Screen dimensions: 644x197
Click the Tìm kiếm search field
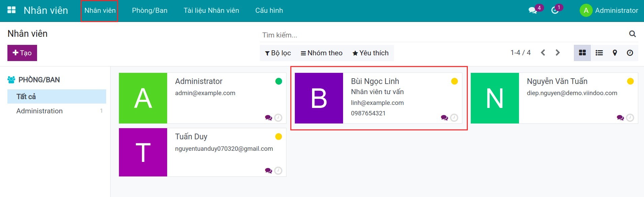pos(441,35)
